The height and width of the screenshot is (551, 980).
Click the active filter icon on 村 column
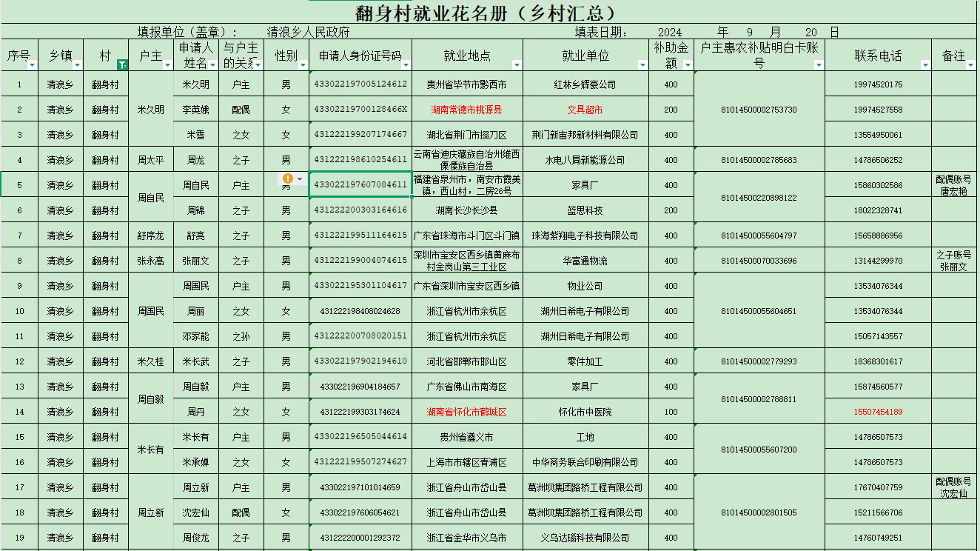[x=123, y=65]
